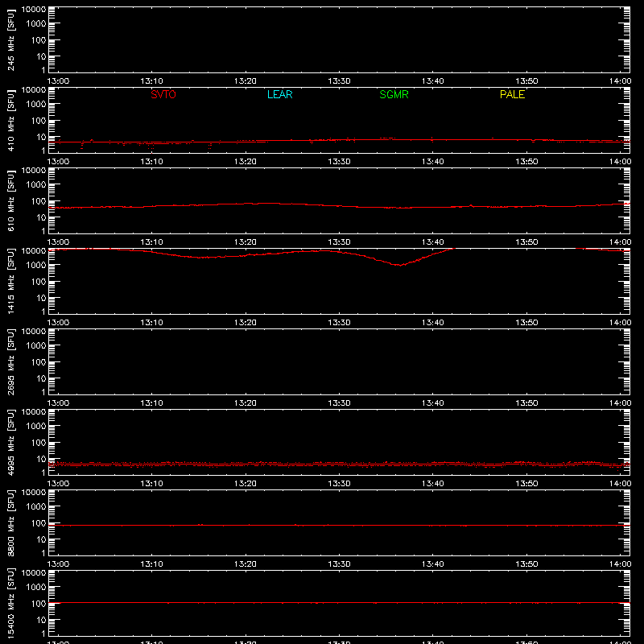Click the 10000 tick of 15400 MHz panel
The image size is (644, 644).
(x=34, y=573)
